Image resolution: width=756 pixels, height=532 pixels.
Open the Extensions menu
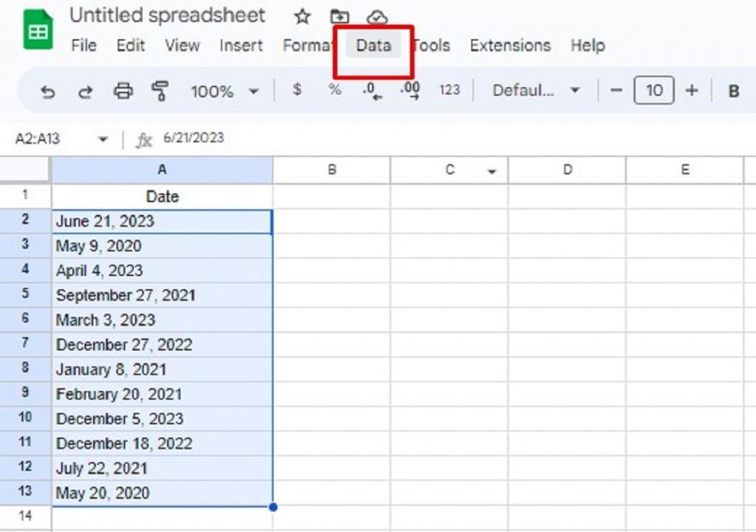510,45
